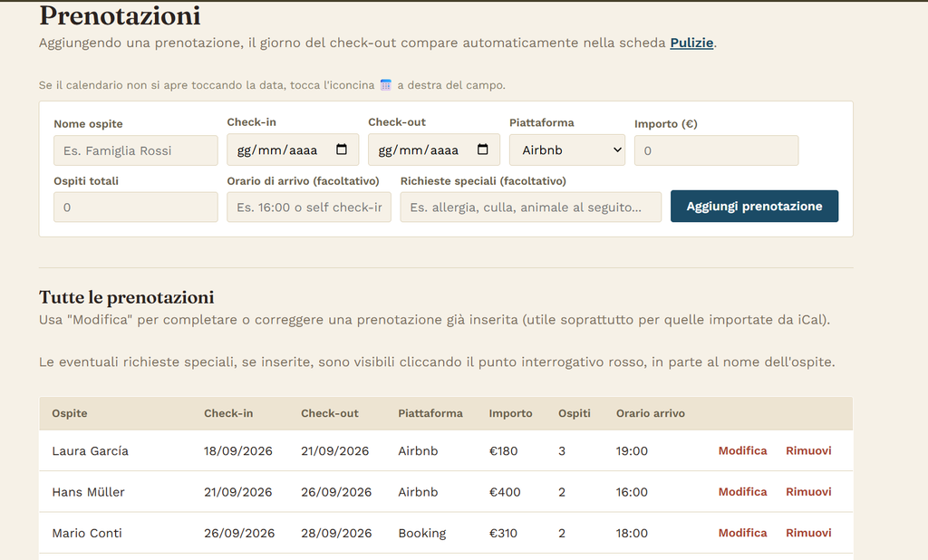Click the Check-in date text gg/mm/aaaa
Image resolution: width=928 pixels, height=560 pixels.
[x=277, y=150]
